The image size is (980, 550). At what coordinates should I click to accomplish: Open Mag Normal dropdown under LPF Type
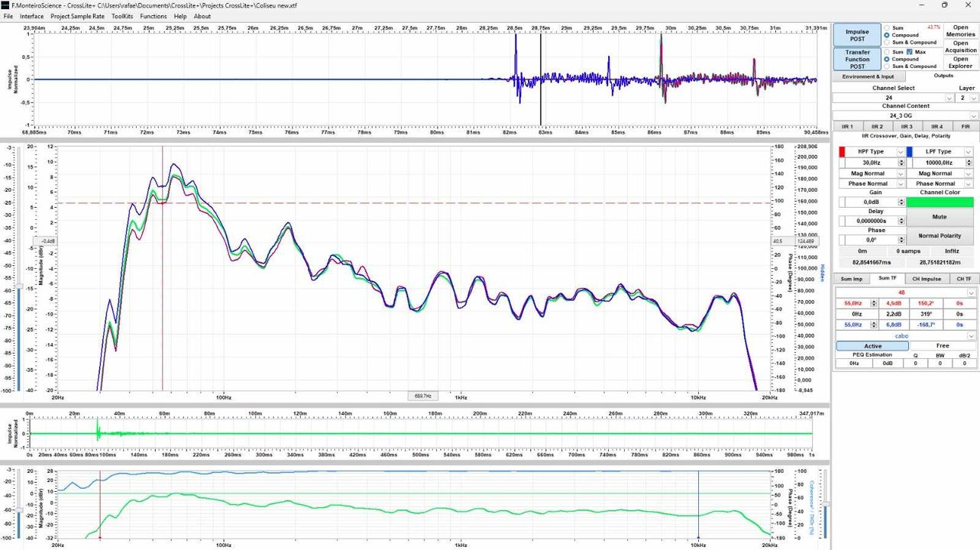pos(940,173)
